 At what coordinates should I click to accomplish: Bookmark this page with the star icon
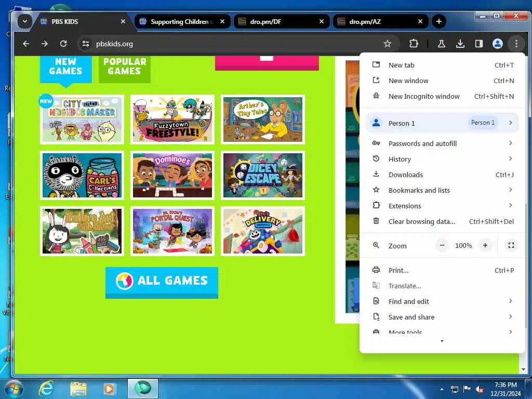coord(387,44)
